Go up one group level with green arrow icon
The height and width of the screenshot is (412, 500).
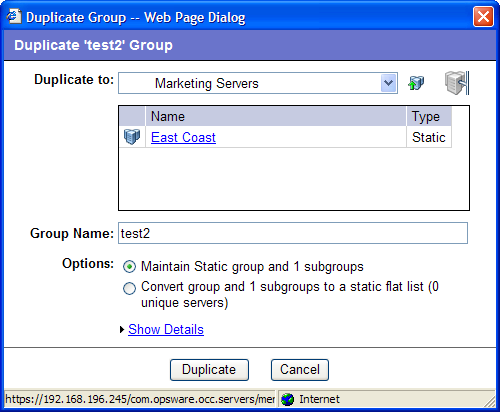coord(416,83)
